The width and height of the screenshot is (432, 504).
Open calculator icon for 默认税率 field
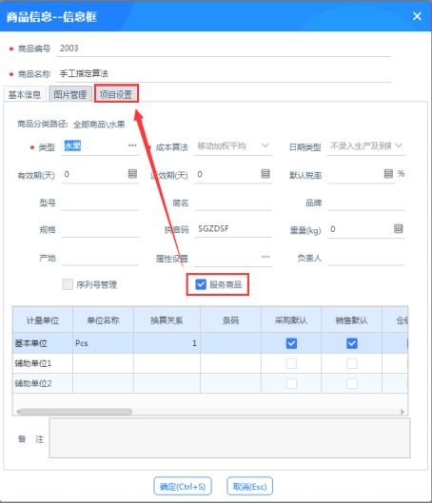(x=388, y=174)
